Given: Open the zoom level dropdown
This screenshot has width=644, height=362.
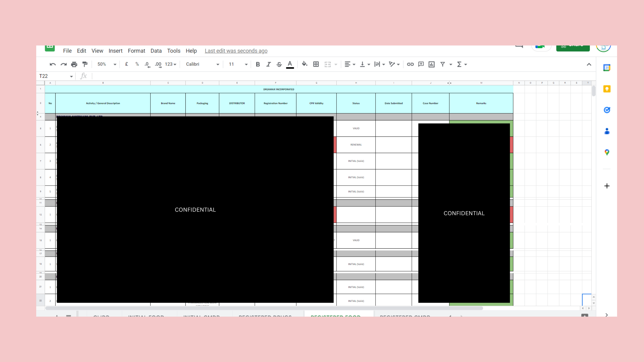Looking at the screenshot, I should point(106,64).
